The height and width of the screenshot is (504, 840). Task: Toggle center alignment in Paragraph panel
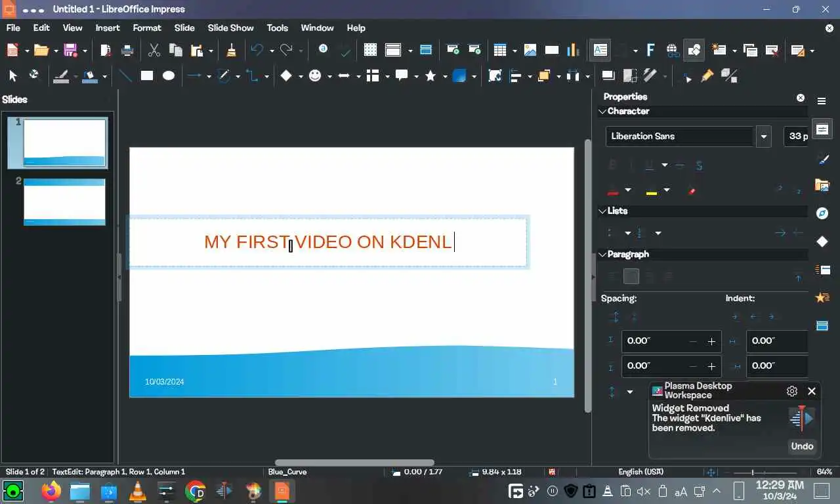coord(631,276)
